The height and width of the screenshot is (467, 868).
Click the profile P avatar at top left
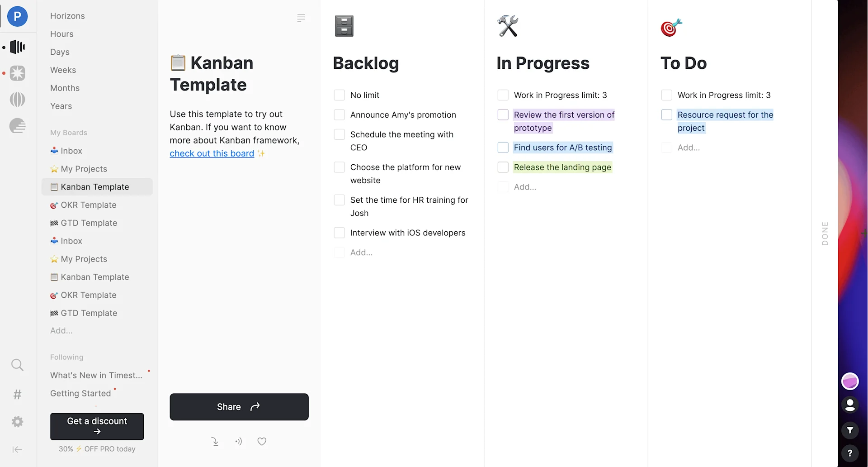(x=17, y=16)
